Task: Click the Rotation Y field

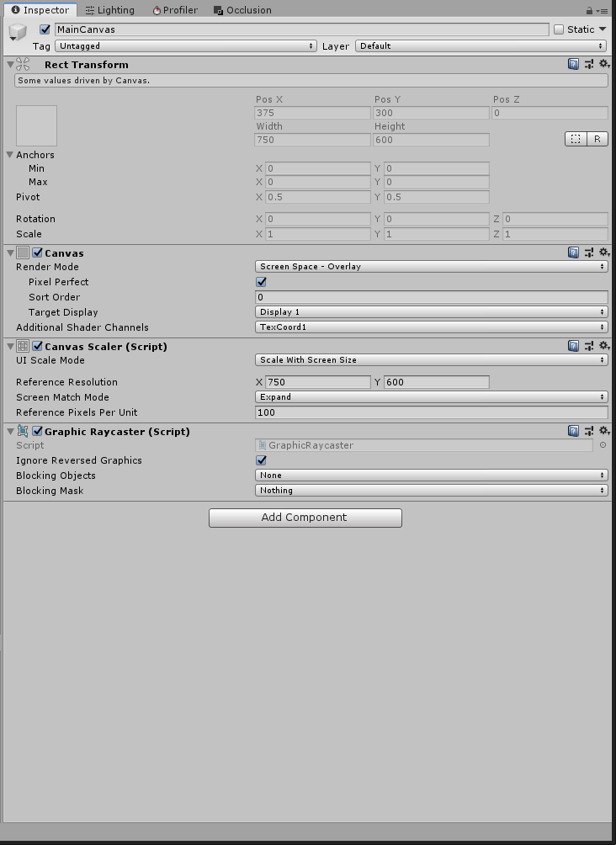Action: tap(437, 219)
